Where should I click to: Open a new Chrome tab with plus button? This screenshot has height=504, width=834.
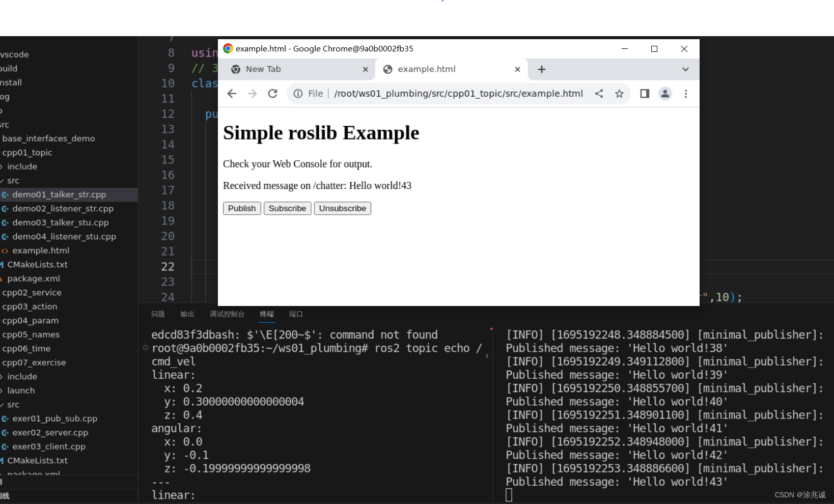click(542, 69)
